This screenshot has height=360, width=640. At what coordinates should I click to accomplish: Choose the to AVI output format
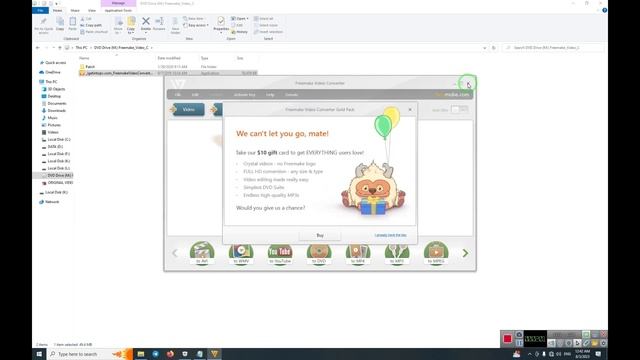[x=202, y=253]
